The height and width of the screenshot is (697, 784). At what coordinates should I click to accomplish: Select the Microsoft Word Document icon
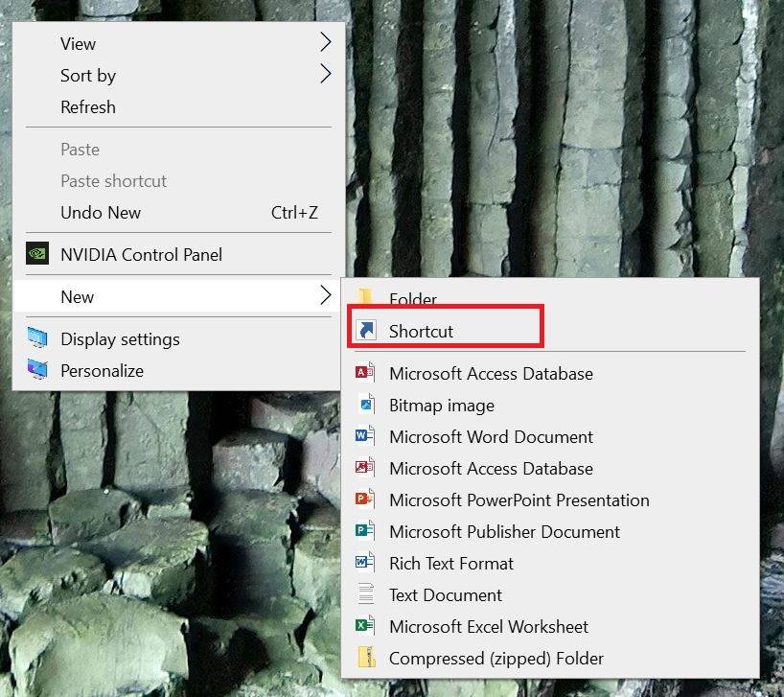[365, 436]
